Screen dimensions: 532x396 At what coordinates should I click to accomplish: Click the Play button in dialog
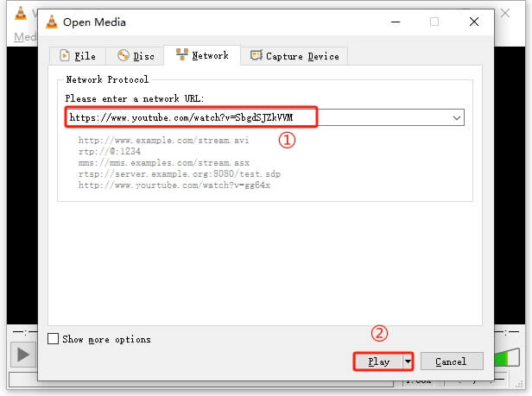click(378, 361)
